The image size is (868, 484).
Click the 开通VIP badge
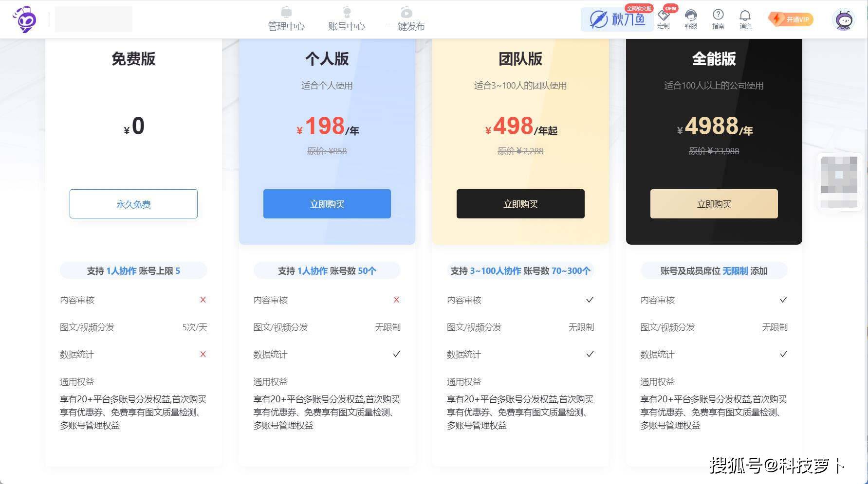[791, 19]
